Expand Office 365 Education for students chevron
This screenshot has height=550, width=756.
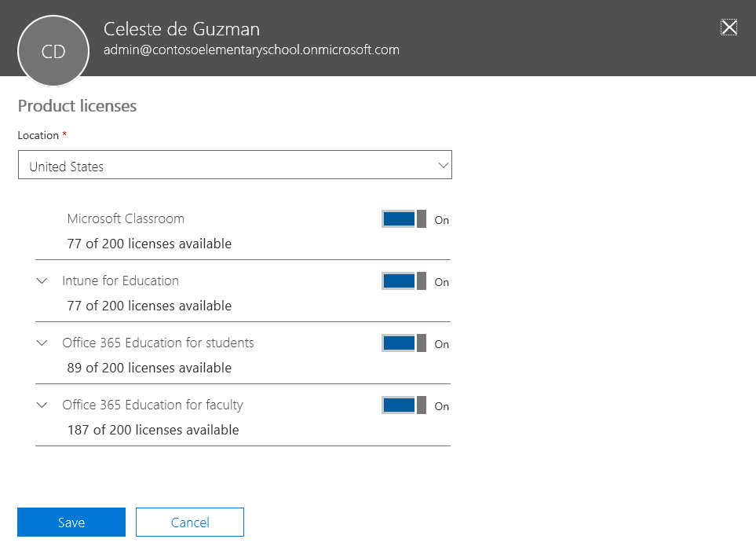coord(42,343)
